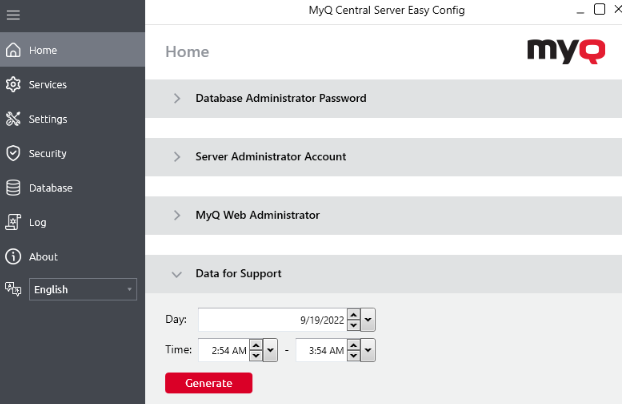Click the language translation icon
The image size is (622, 404).
click(14, 289)
